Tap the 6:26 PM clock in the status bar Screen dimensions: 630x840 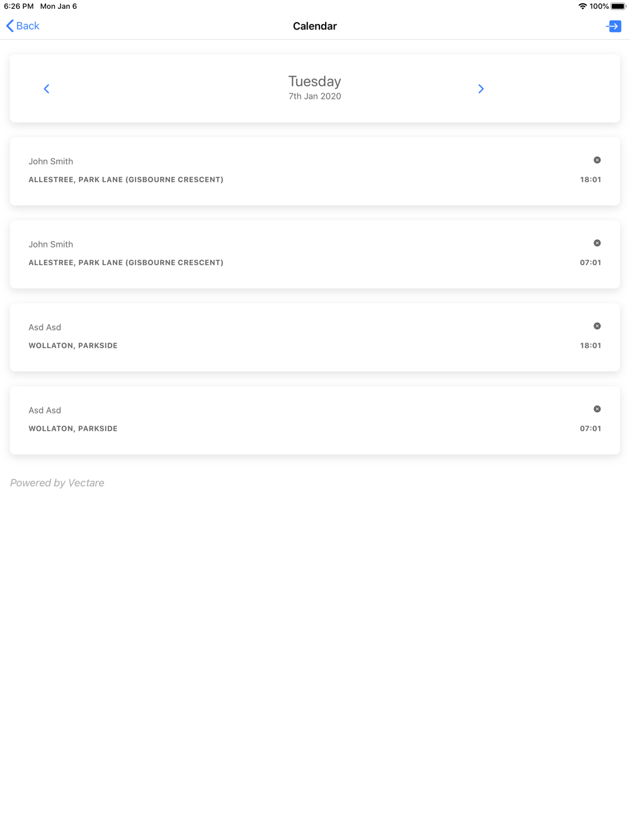[19, 6]
